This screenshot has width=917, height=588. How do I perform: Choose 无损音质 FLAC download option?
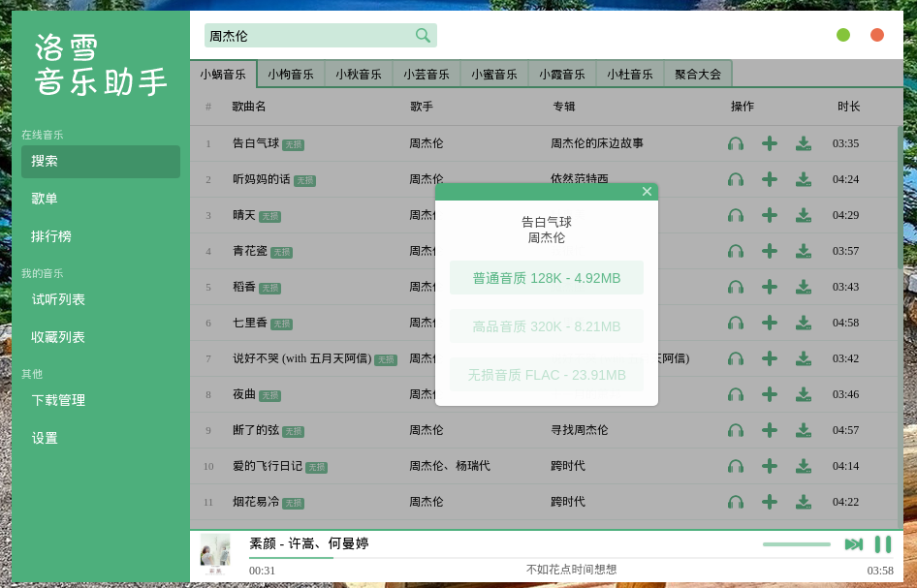[546, 375]
